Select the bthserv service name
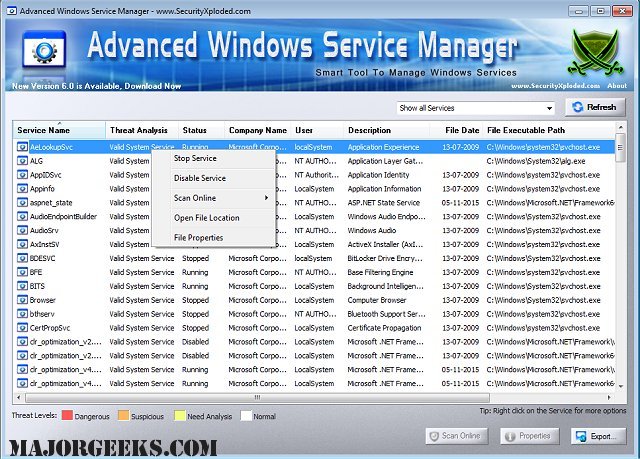640x459 pixels. coord(42,314)
